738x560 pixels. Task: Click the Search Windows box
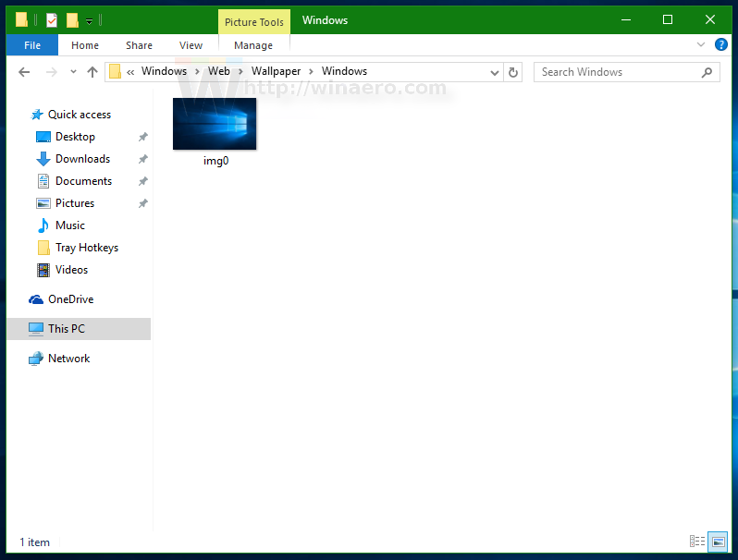tap(626, 72)
